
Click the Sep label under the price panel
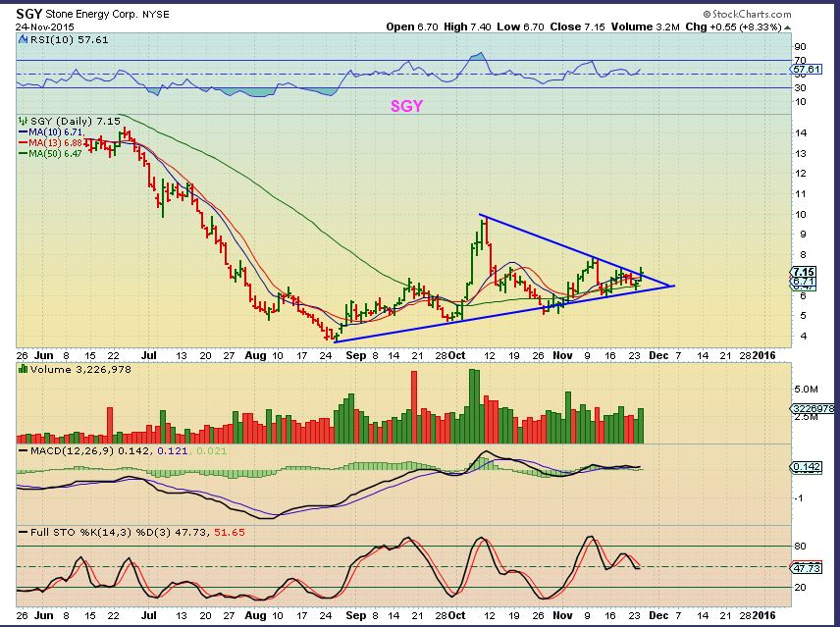pos(355,355)
